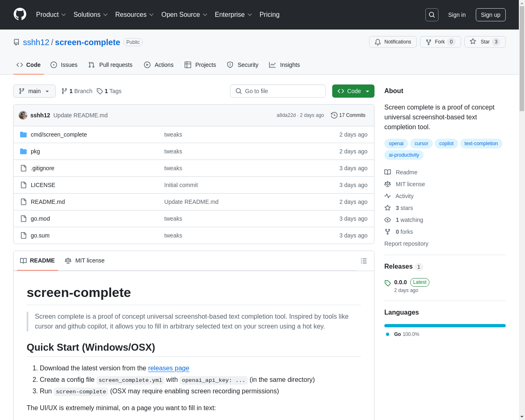Click the Update README.md commit message in header

click(80, 115)
